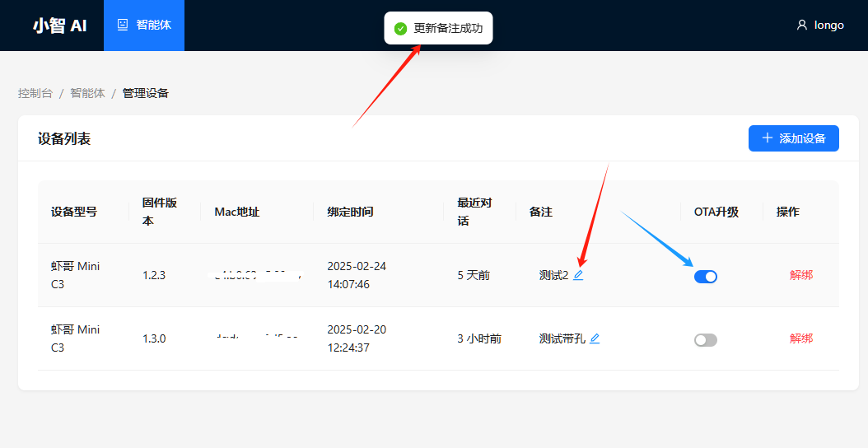The height and width of the screenshot is (448, 868).
Task: Click the edit pencil next to 测试带孔
Action: click(x=595, y=338)
